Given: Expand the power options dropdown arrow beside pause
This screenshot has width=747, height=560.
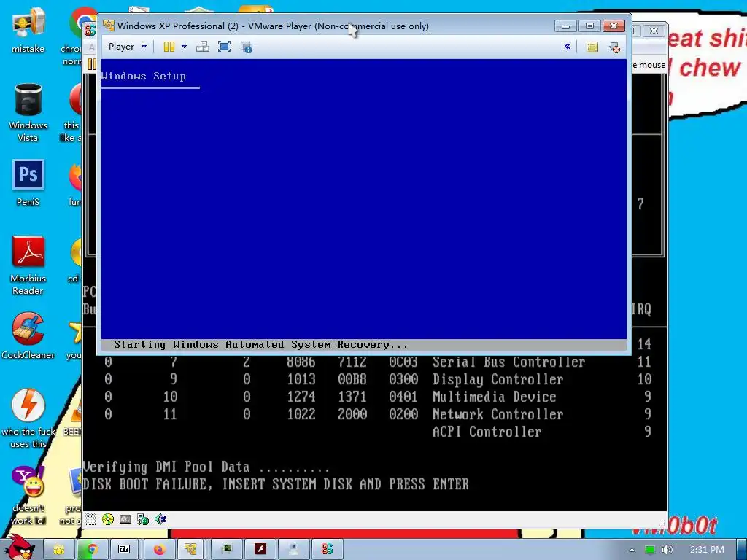Looking at the screenshot, I should pyautogui.click(x=184, y=47).
